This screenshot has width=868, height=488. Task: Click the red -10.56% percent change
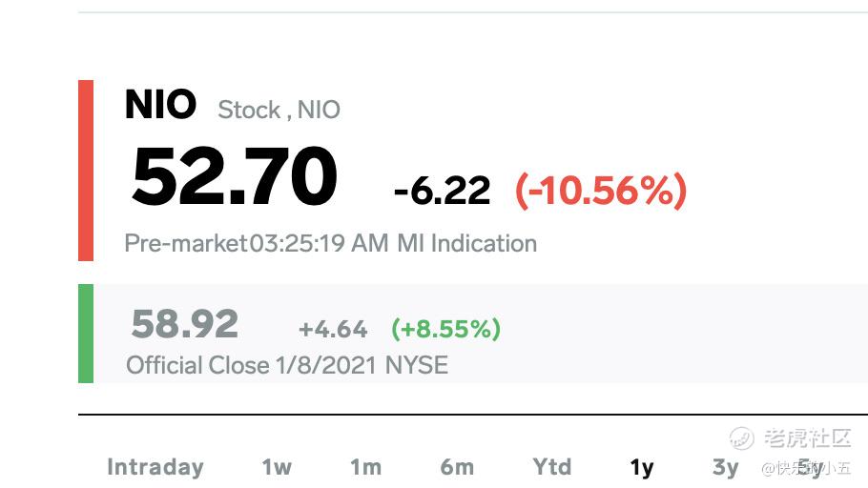[601, 192]
